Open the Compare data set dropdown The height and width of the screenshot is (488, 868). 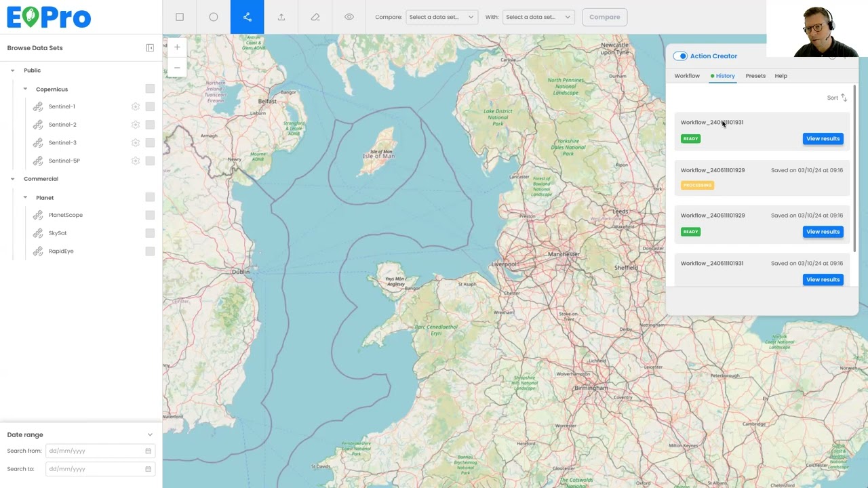(441, 17)
